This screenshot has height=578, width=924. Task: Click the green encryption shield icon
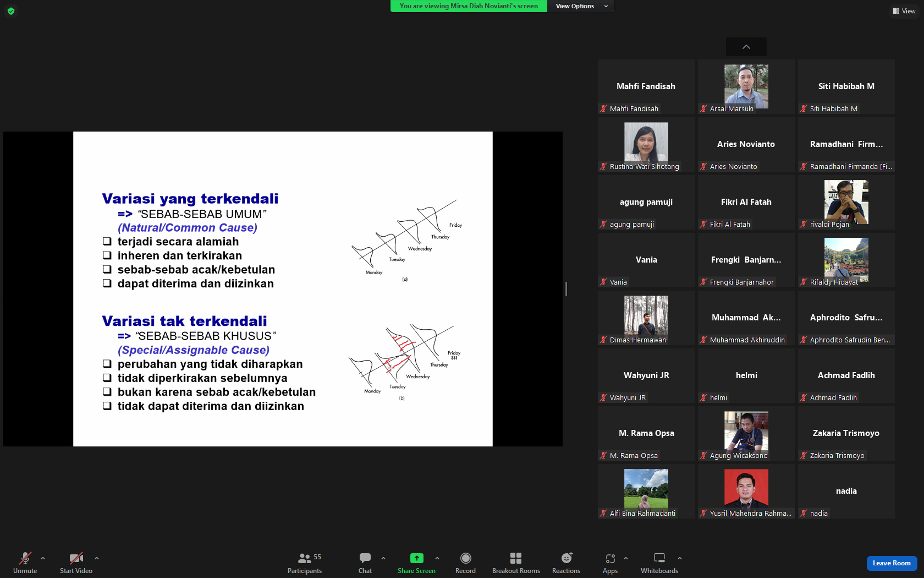pos(11,11)
